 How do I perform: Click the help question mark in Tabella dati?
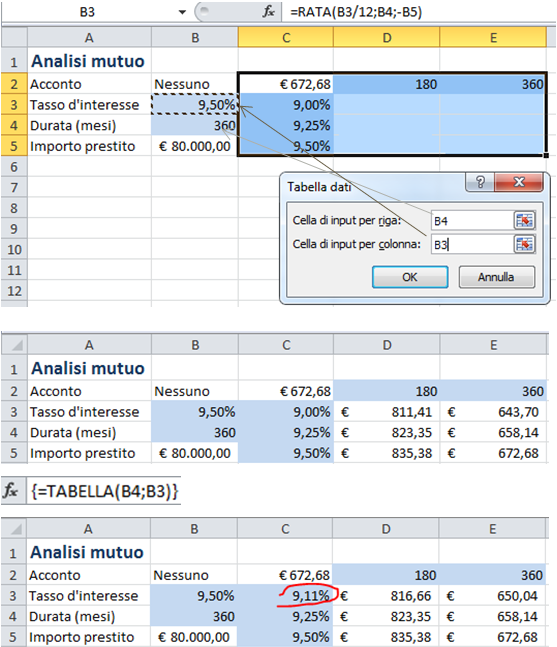[480, 182]
